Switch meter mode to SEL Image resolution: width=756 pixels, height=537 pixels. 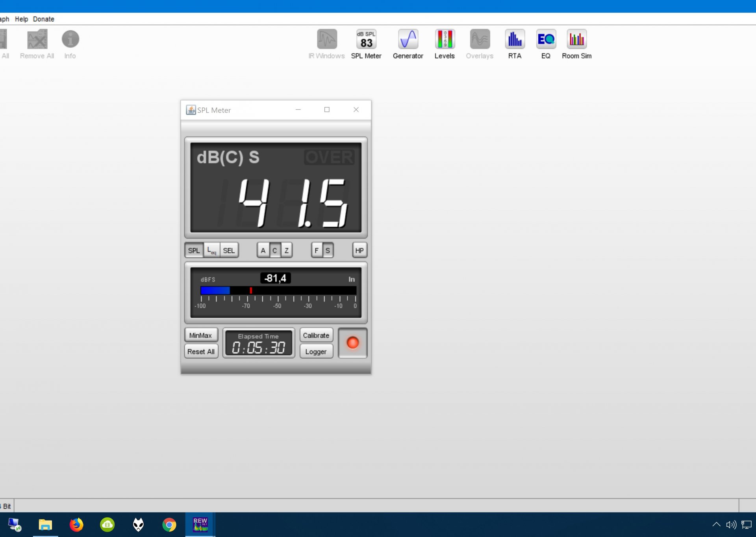tap(229, 250)
